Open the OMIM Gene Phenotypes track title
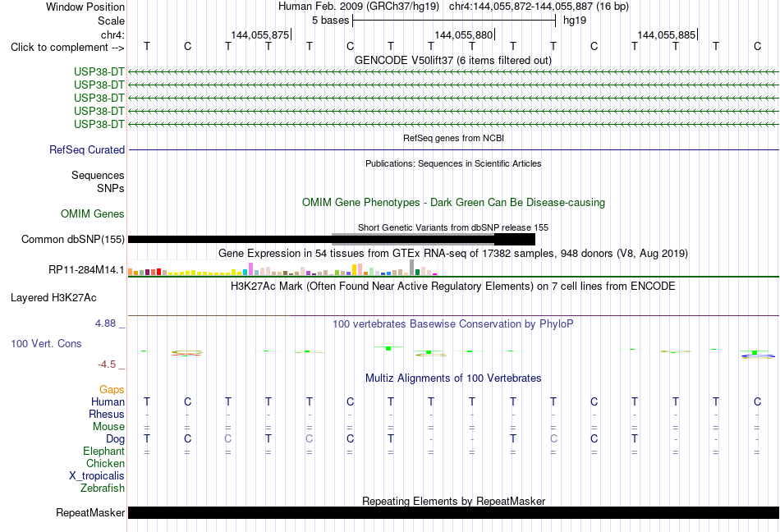Viewport: 780px width, 532px height. 453,202
